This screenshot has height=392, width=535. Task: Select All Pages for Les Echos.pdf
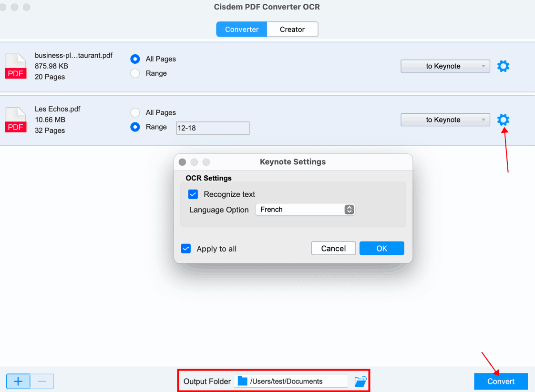(x=135, y=112)
